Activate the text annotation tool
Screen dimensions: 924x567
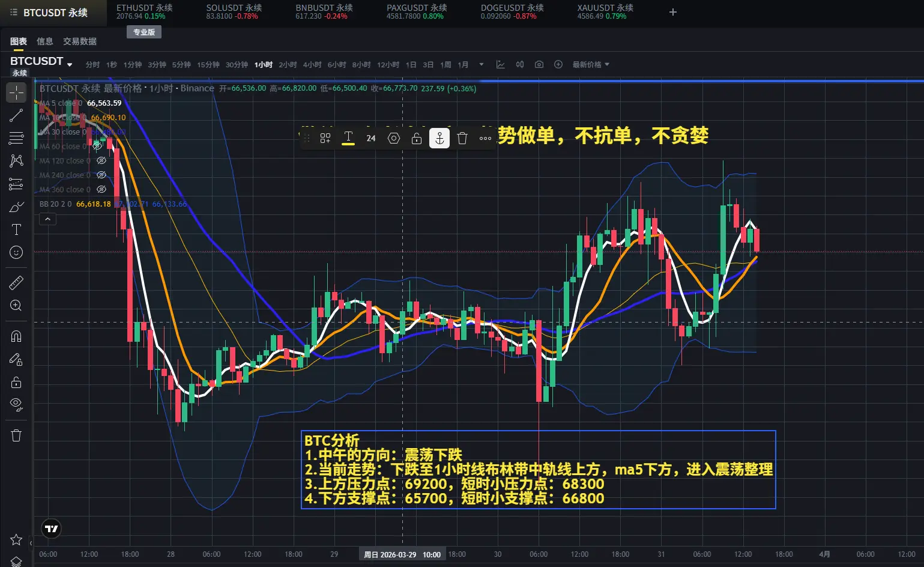16,229
